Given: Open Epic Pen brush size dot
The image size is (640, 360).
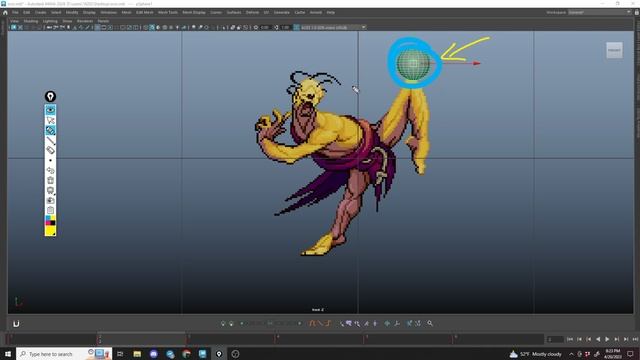Looking at the screenshot, I should (x=50, y=160).
